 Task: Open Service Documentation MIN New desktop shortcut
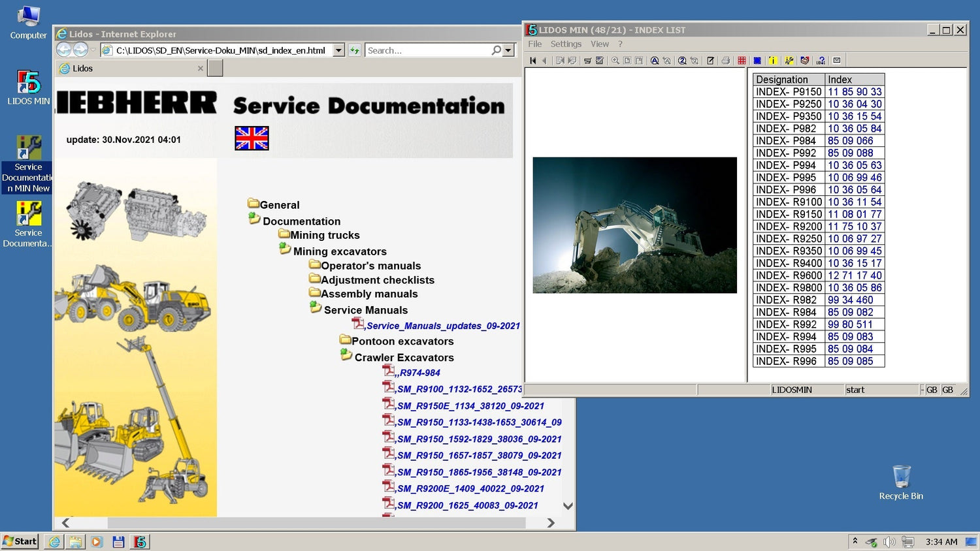[27, 164]
